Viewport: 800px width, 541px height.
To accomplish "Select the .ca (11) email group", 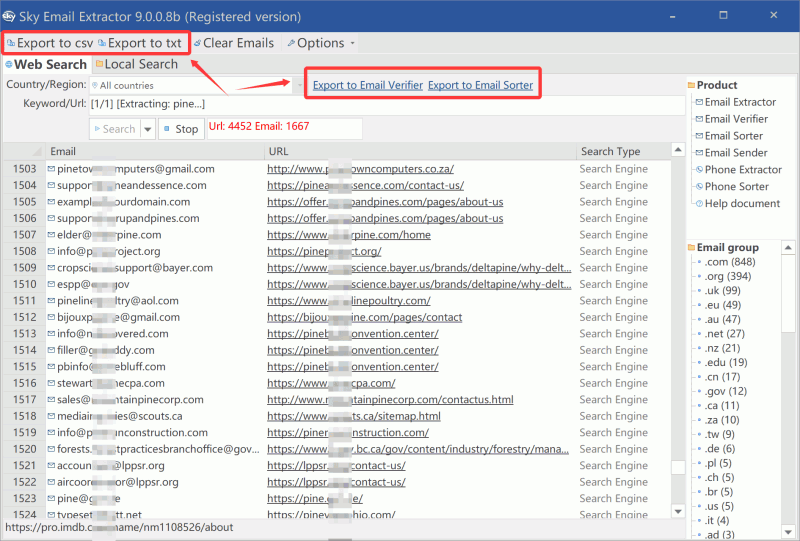I will pyautogui.click(x=721, y=406).
